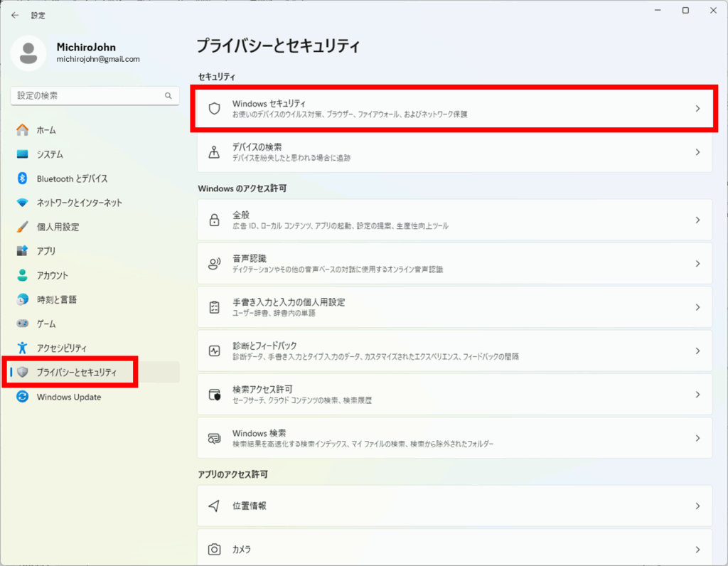
Task: Select アクセシビリティ in the sidebar
Action: pyautogui.click(x=95, y=348)
